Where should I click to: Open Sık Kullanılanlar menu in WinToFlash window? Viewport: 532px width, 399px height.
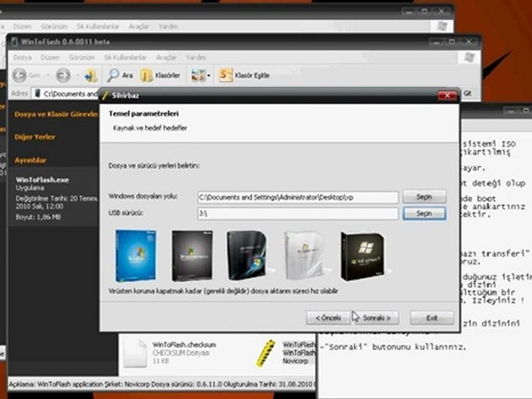point(125,58)
